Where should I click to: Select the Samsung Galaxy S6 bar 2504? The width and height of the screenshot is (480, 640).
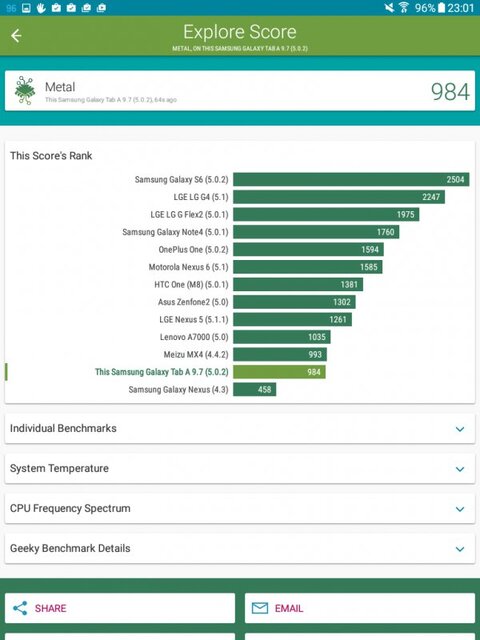tap(351, 180)
